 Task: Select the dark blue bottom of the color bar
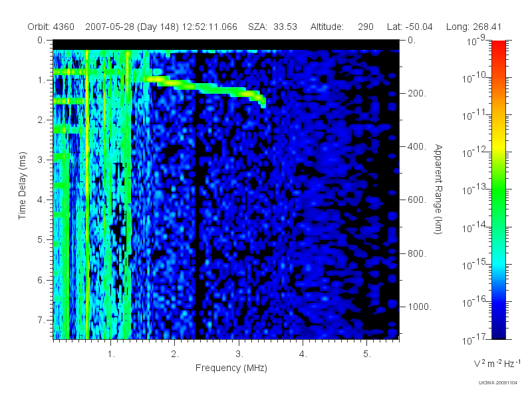(498, 326)
